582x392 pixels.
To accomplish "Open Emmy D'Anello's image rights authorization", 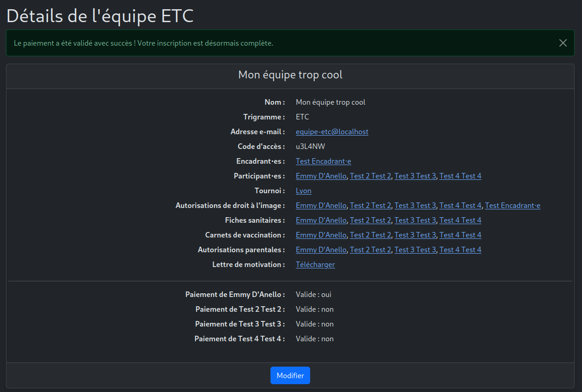I will pyautogui.click(x=321, y=206).
